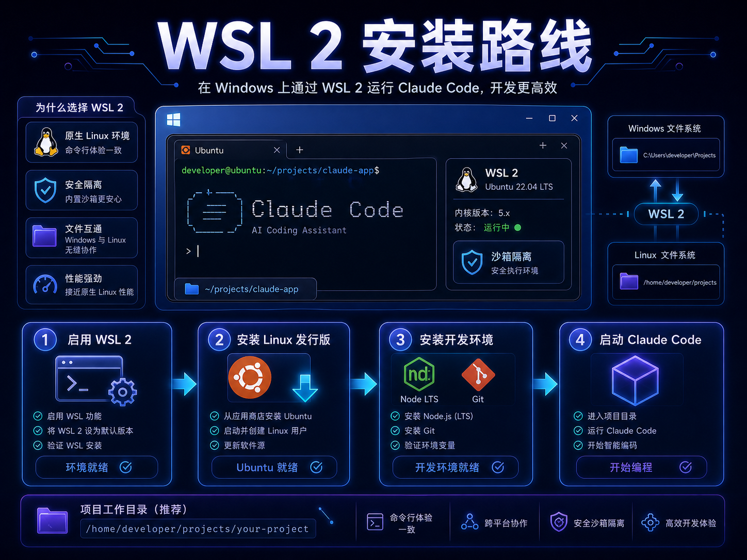The height and width of the screenshot is (560, 747).
Task: Click the Windows logo in the window title bar
Action: click(174, 120)
